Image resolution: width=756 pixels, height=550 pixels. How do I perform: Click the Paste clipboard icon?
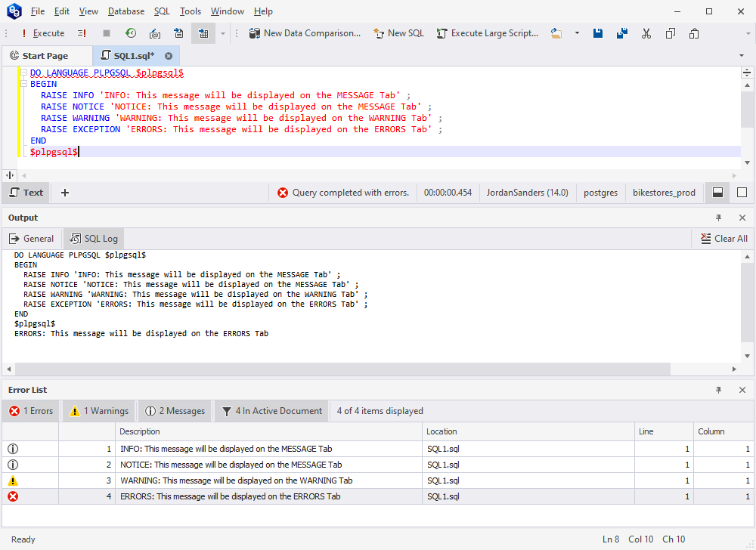[x=694, y=33]
